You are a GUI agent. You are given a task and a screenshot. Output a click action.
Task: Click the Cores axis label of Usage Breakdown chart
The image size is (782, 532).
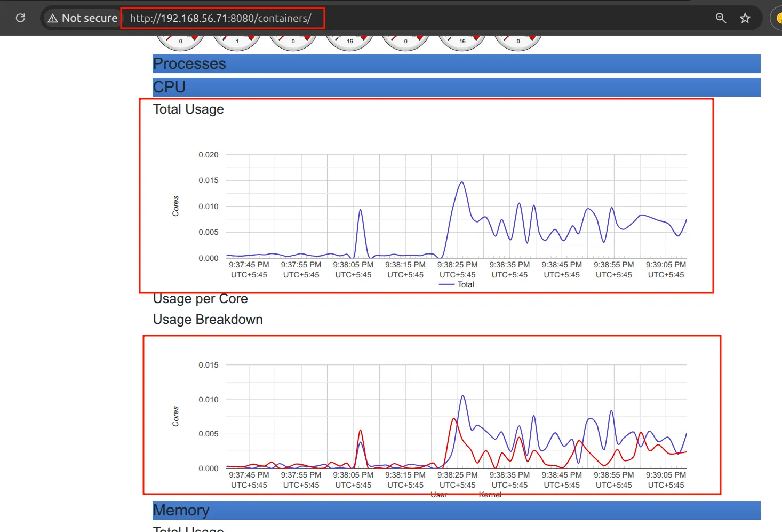pyautogui.click(x=175, y=416)
